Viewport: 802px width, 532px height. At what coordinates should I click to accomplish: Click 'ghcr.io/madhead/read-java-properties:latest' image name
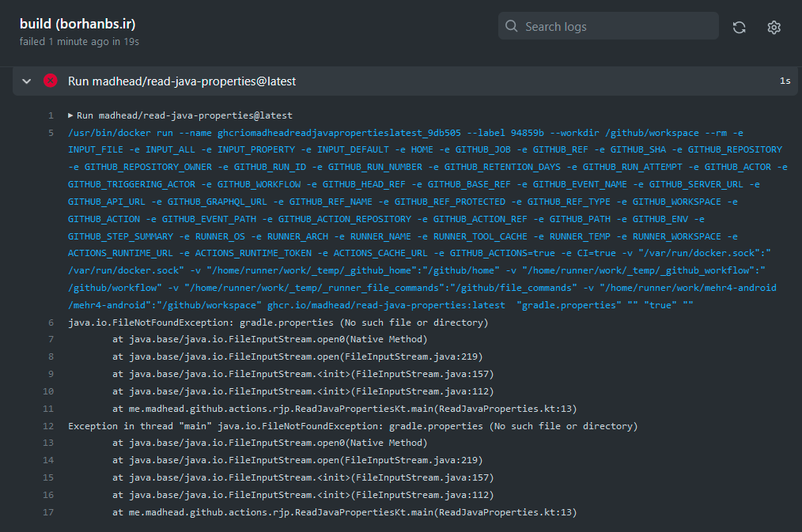pos(386,305)
